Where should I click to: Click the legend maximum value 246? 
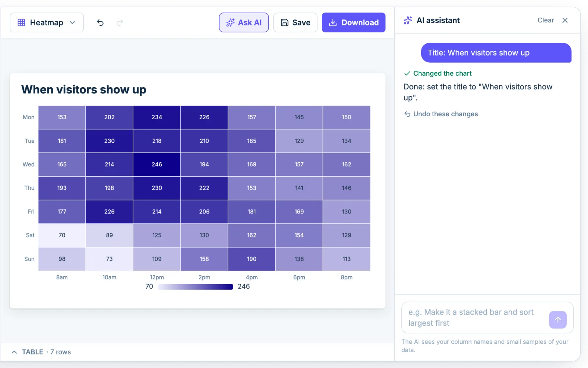[x=244, y=287]
